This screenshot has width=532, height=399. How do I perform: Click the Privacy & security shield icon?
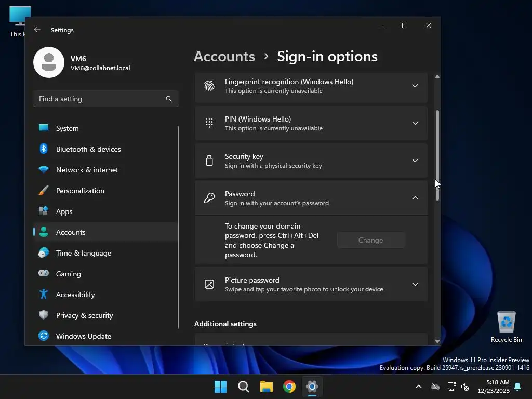pos(44,315)
